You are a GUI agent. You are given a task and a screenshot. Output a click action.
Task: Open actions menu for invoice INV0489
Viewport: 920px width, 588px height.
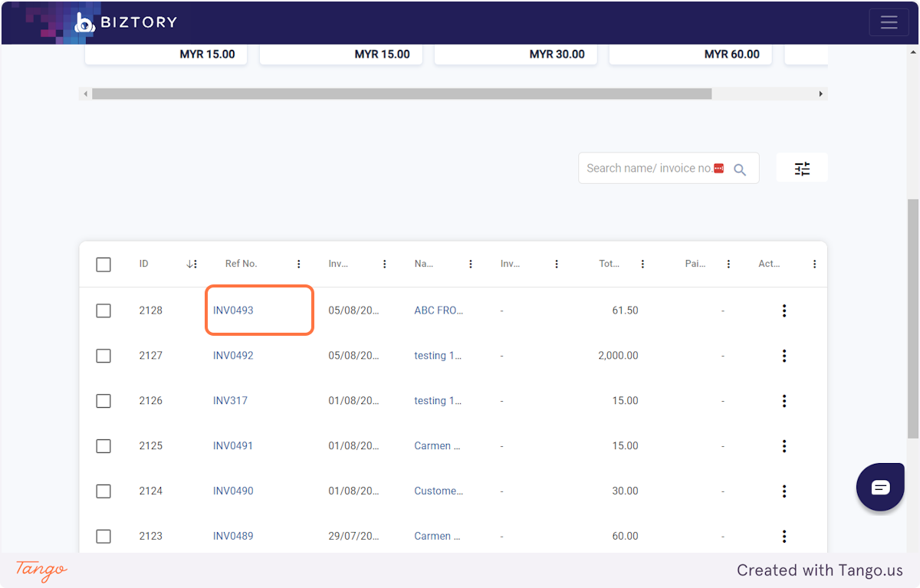click(x=784, y=536)
